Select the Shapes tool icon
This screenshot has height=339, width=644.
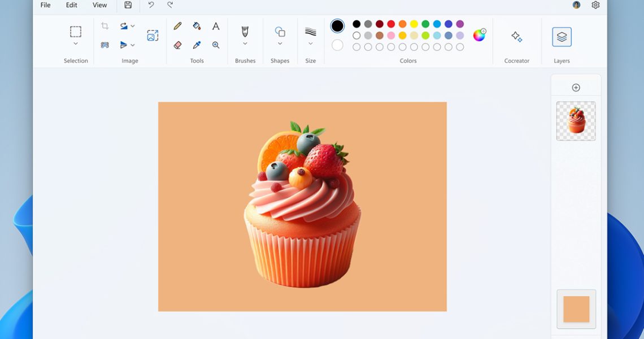(280, 32)
